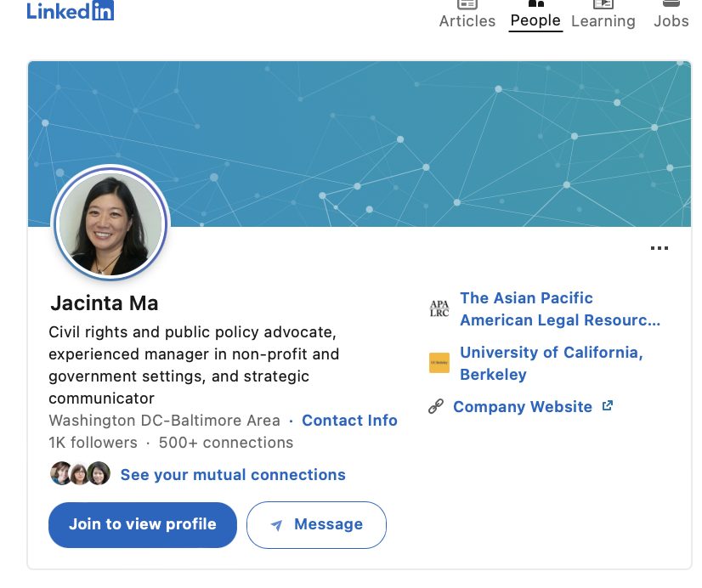Click the mutual connections avatars
The image size is (702, 588).
(x=81, y=474)
